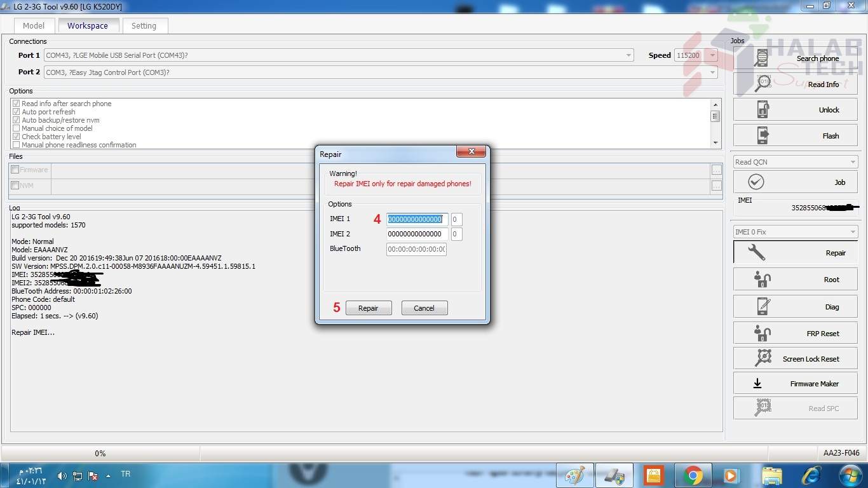Click the Screen Lock Reset magnifier icon
The image size is (868, 488).
click(x=763, y=358)
